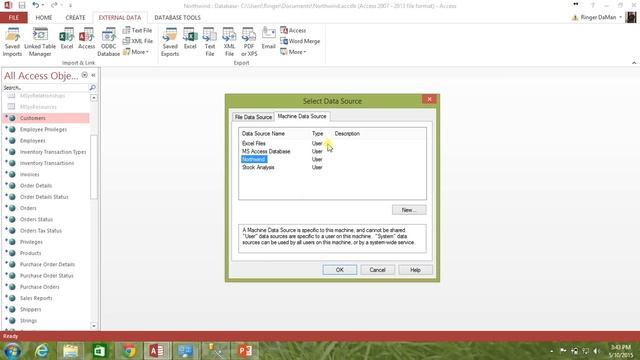The width and height of the screenshot is (640, 360).
Task: Export to Access database
Action: point(293,30)
